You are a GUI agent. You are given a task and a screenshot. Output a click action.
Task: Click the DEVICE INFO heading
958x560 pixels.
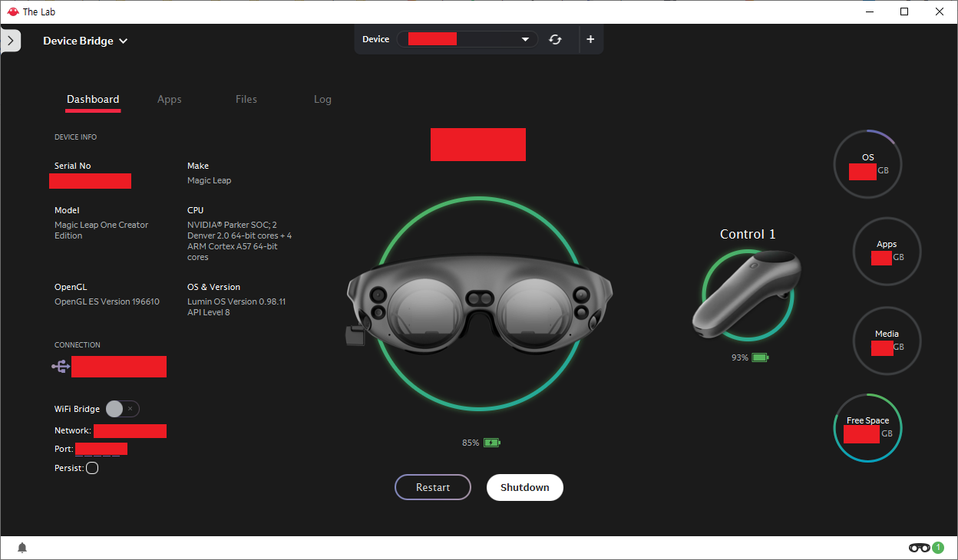click(x=75, y=137)
